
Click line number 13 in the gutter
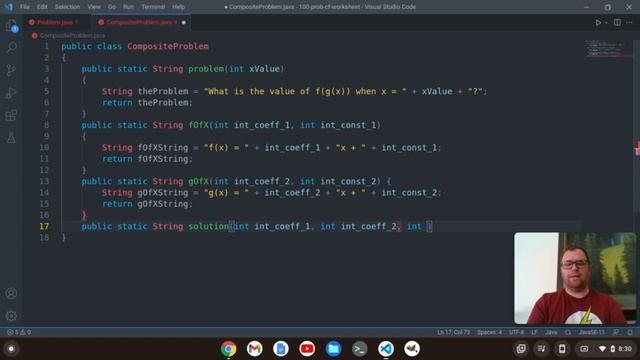pos(44,181)
